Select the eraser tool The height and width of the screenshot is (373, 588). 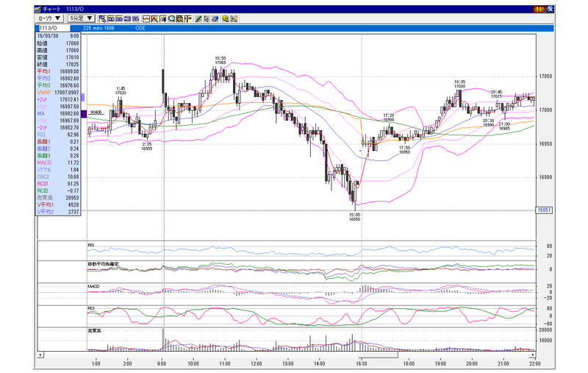pos(215,19)
